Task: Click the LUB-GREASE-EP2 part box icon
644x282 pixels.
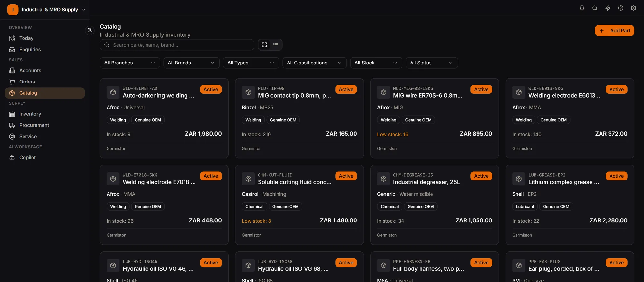Action: (x=519, y=179)
